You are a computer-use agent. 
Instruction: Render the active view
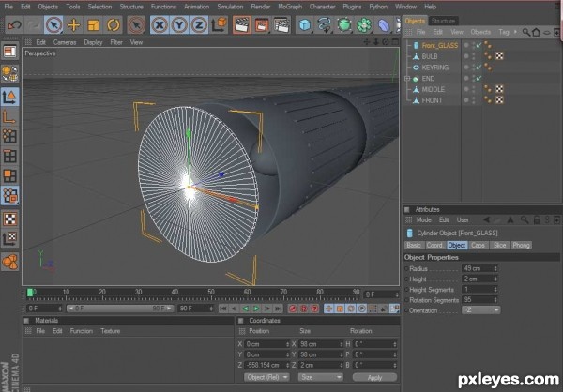pos(242,25)
